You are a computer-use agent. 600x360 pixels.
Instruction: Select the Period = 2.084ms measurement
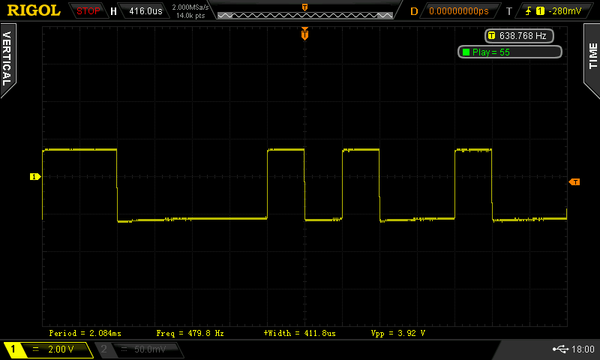click(x=85, y=333)
